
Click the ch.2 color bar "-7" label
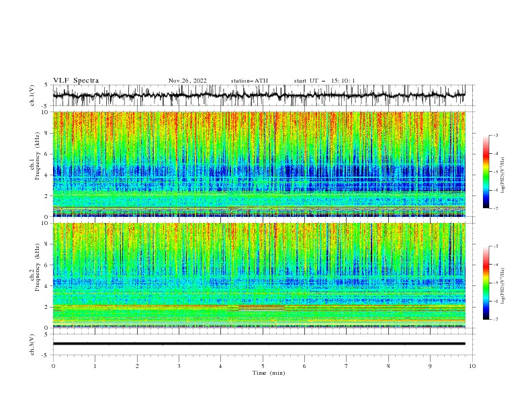(x=495, y=320)
